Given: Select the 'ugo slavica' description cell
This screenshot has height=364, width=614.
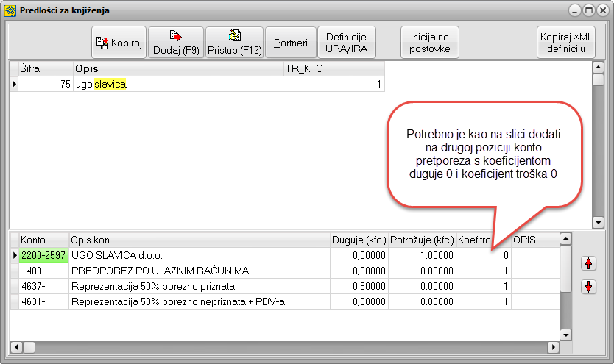Looking at the screenshot, I should [178, 84].
